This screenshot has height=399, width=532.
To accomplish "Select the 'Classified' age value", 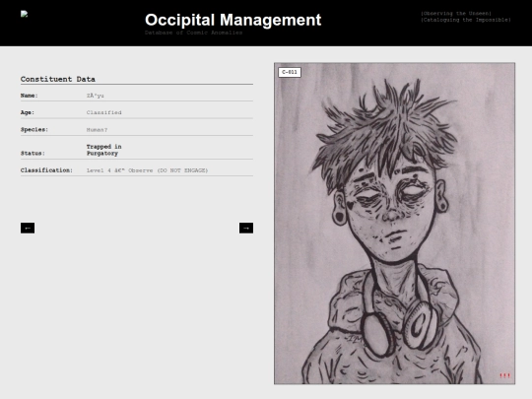I will coord(103,112).
